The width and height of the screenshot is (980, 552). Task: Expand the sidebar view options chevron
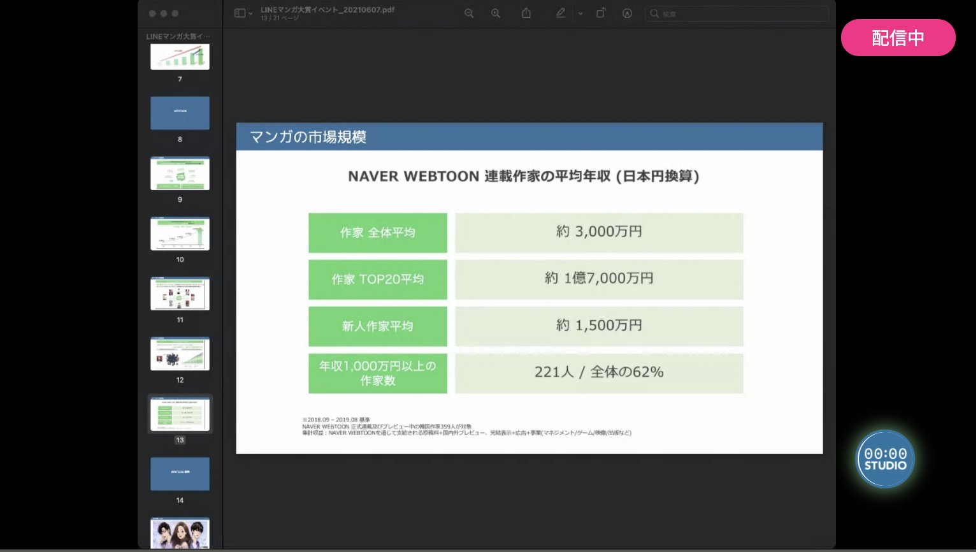coord(250,13)
